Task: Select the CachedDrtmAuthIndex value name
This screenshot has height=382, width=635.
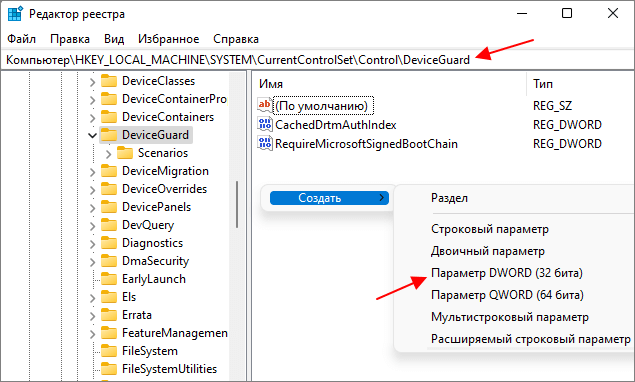Action: click(x=335, y=125)
